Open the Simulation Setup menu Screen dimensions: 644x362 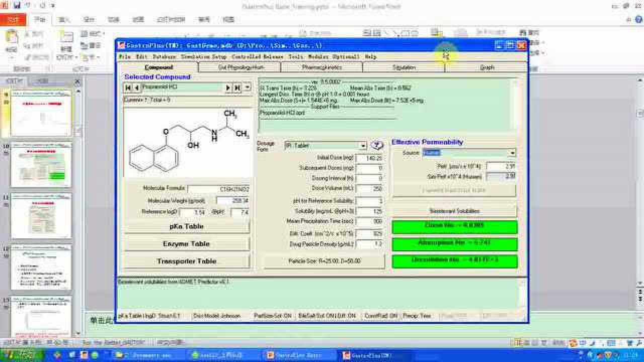click(x=204, y=57)
